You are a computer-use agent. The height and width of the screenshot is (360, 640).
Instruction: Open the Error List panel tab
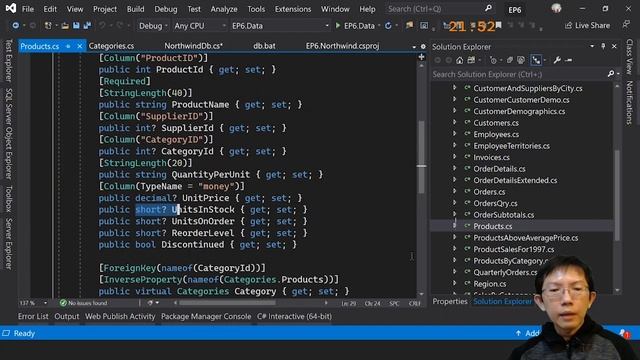coord(33,316)
